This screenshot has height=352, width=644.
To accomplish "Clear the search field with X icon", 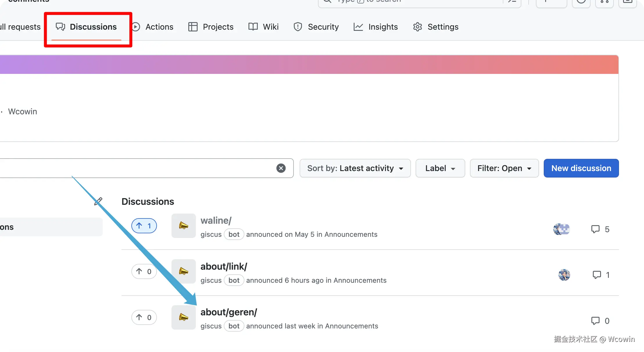I will click(x=281, y=168).
